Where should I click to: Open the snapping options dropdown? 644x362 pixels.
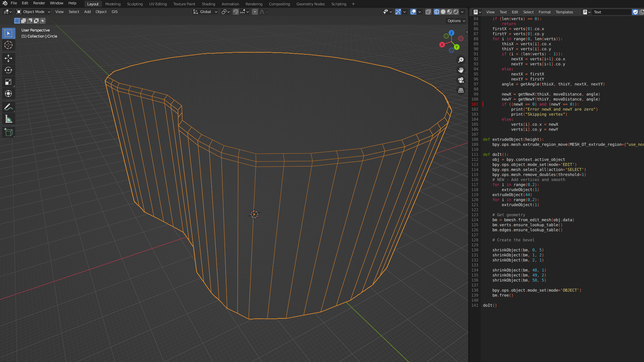point(245,12)
